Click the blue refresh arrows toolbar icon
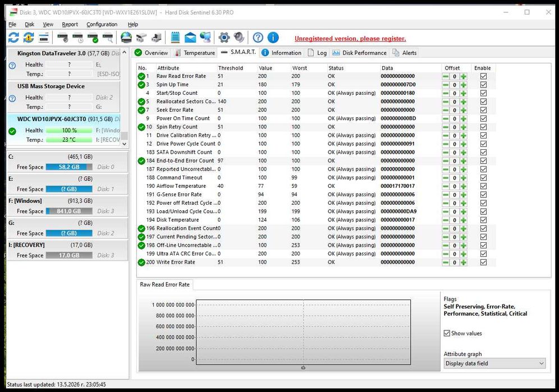The height and width of the screenshot is (392, 559). click(x=13, y=38)
